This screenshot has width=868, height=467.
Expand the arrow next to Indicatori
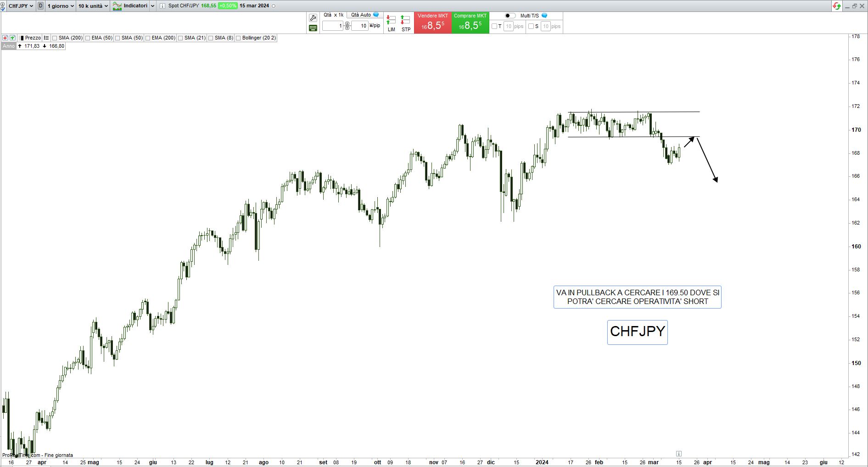[x=153, y=6]
